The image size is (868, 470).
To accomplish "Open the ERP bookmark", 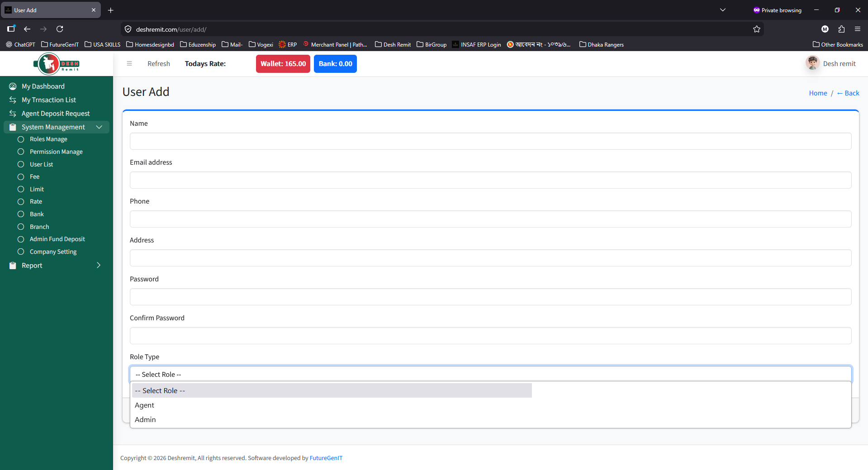I will [288, 44].
